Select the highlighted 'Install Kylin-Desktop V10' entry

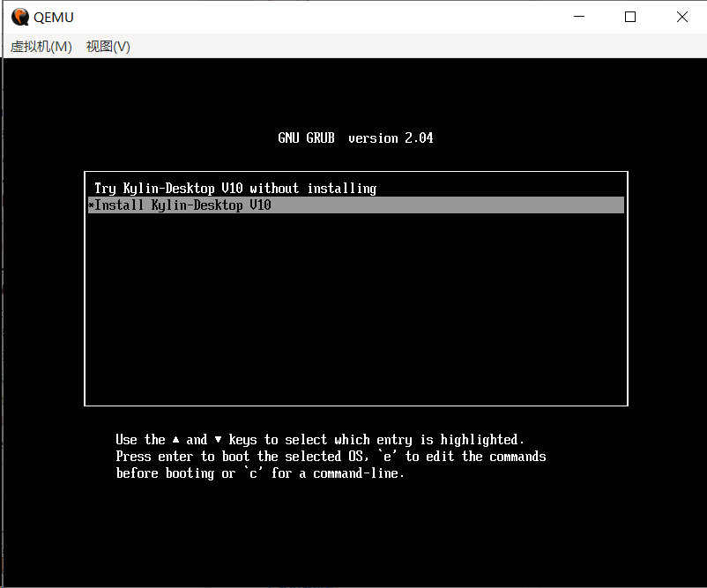183,205
